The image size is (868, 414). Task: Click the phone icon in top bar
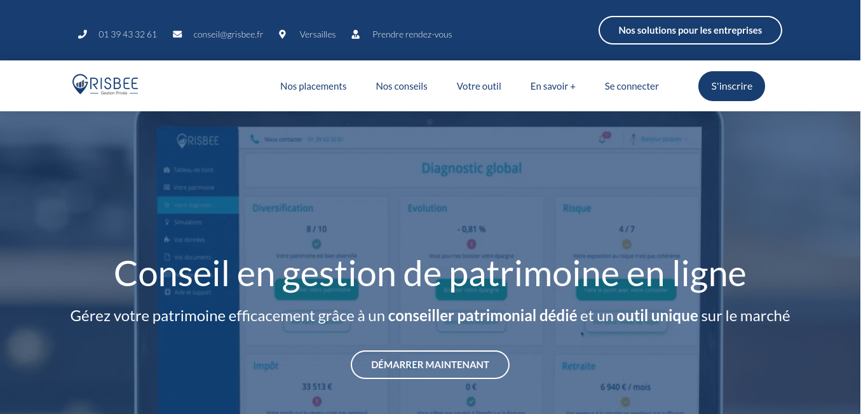(82, 34)
